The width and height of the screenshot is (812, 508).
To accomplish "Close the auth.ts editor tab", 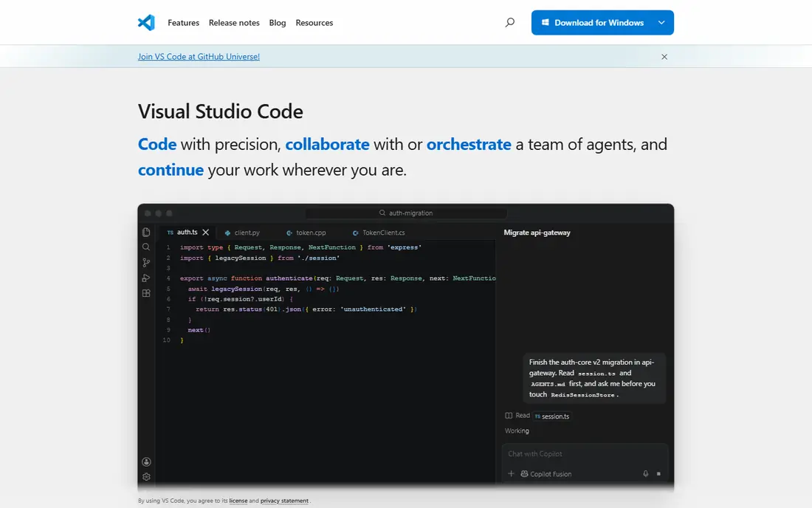I will point(206,233).
